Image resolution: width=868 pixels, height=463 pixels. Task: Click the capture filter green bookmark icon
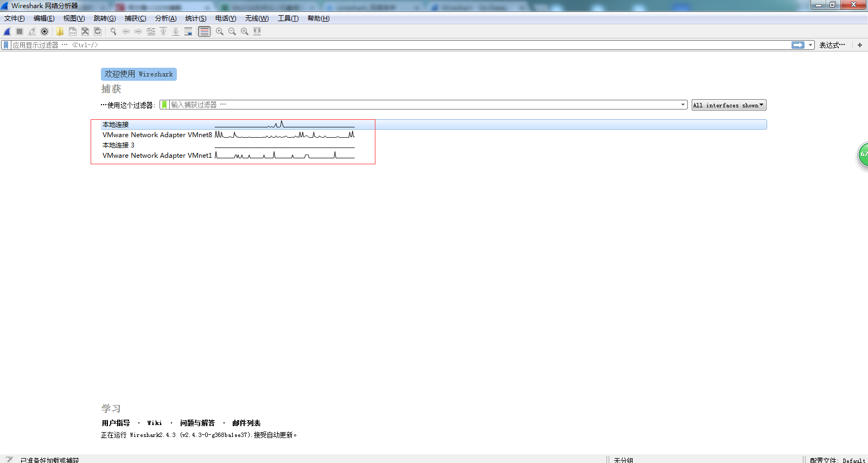(164, 105)
